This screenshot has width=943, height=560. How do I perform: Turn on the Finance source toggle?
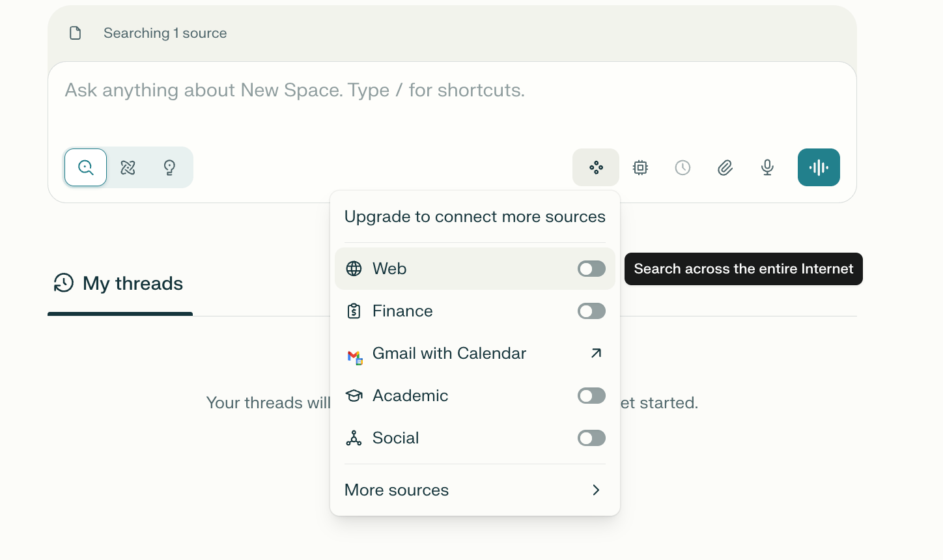(591, 311)
